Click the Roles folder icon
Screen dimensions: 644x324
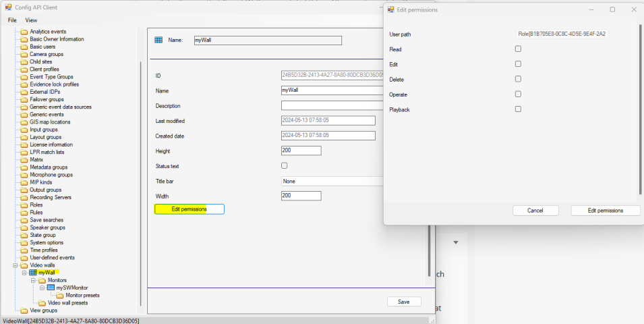pos(24,205)
